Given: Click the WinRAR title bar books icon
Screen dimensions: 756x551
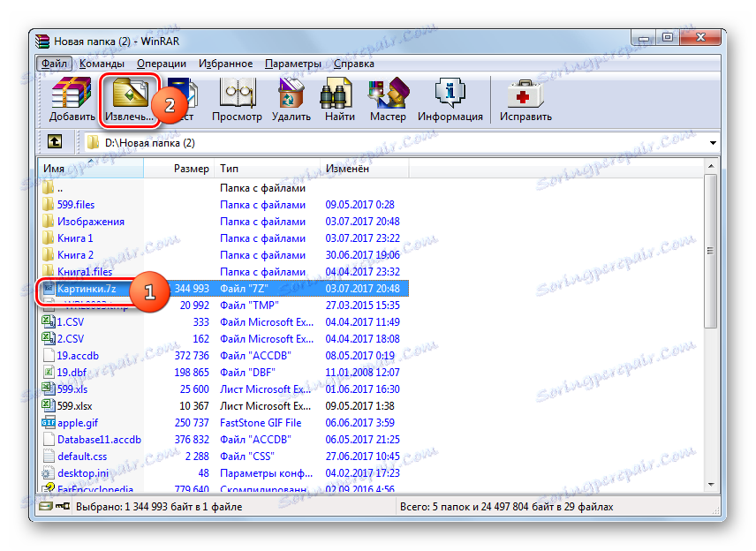Looking at the screenshot, I should click(x=42, y=41).
